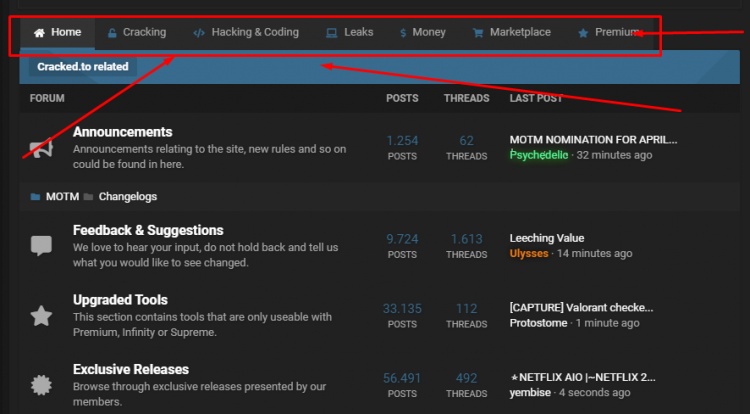Image resolution: width=750 pixels, height=414 pixels.
Task: Open the NETFLIX AIO last post
Action: click(x=583, y=377)
